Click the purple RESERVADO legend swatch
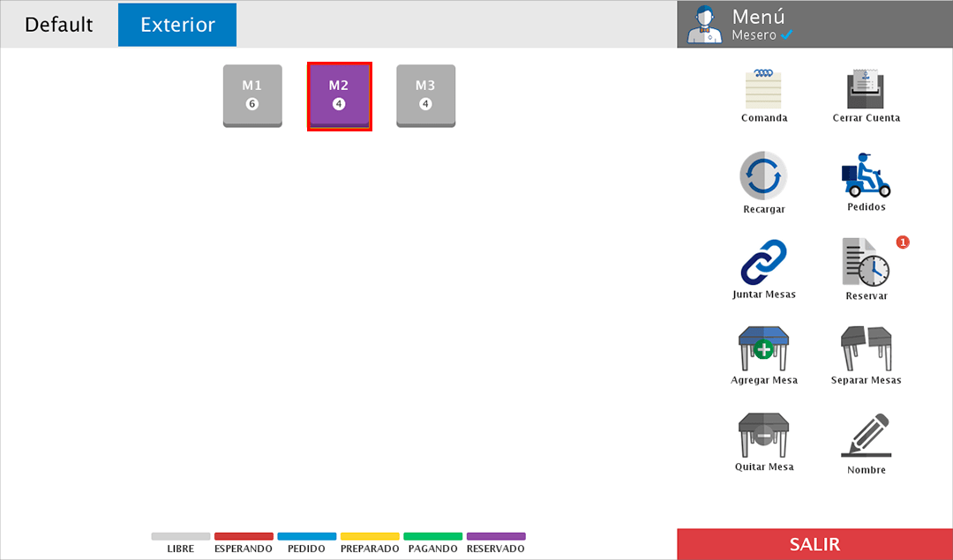Image resolution: width=953 pixels, height=560 pixels. click(x=496, y=536)
